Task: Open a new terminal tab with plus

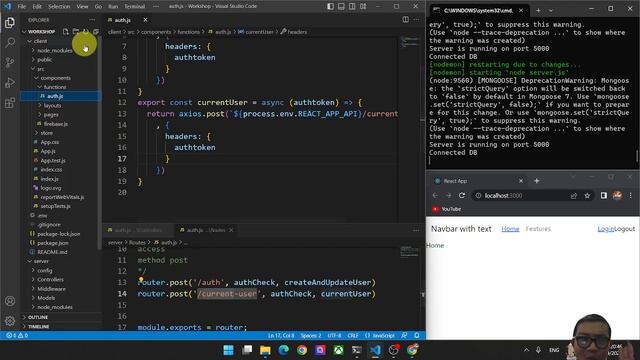Action: (538, 10)
